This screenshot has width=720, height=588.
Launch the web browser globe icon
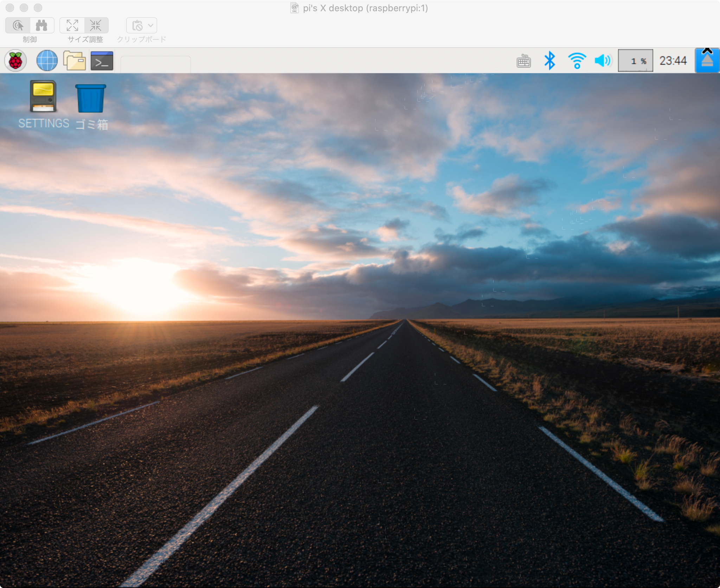pos(47,60)
